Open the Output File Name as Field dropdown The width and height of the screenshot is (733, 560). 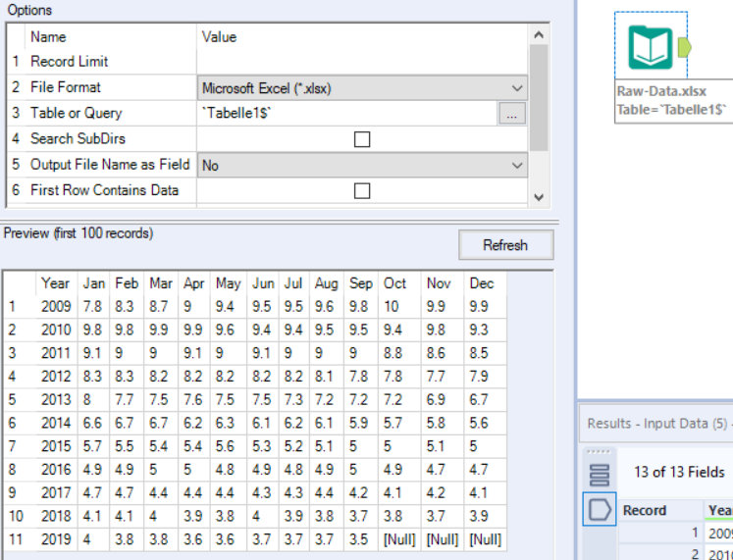pos(362,166)
